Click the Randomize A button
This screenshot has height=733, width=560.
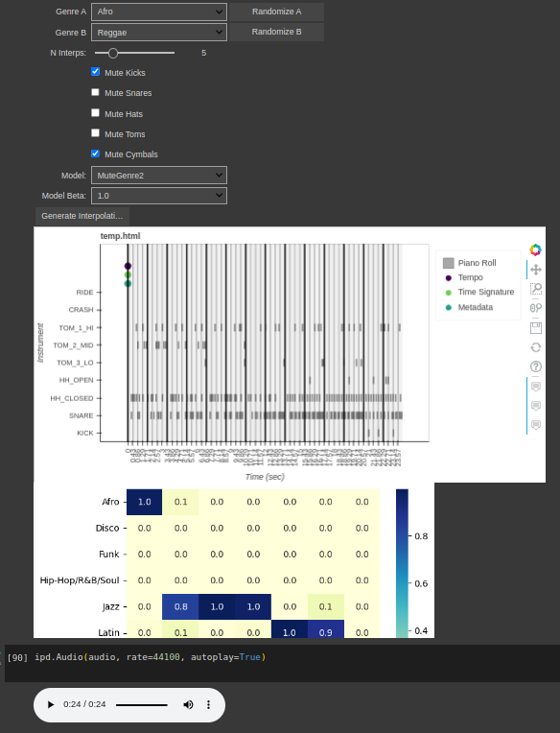click(x=276, y=12)
